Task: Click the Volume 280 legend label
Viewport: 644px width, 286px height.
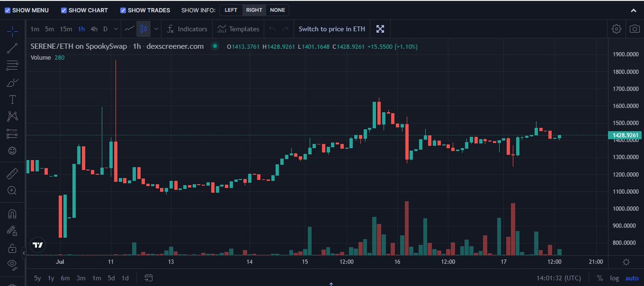Action: click(47, 57)
